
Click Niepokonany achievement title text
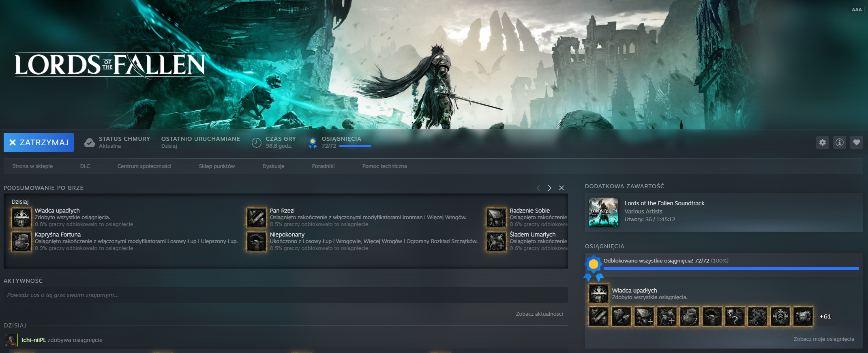pyautogui.click(x=287, y=235)
